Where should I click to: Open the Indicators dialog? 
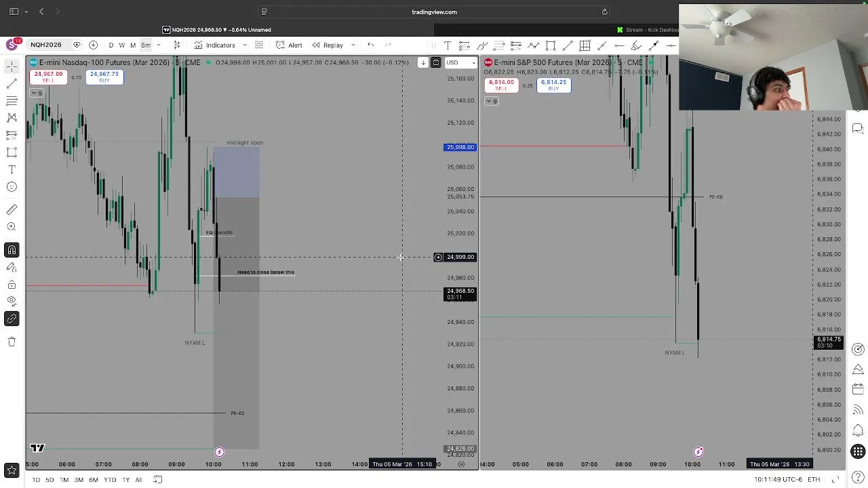pos(215,45)
